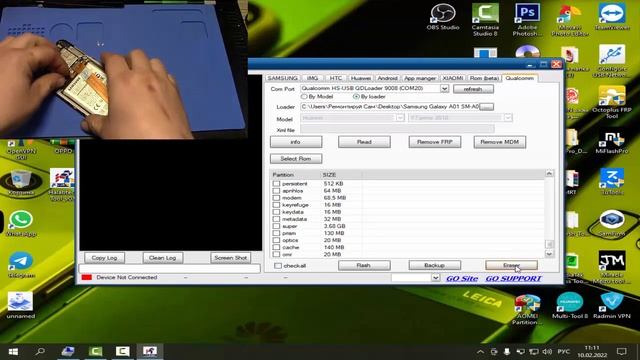Check the apnhlos partition checkbox

pos(276,191)
